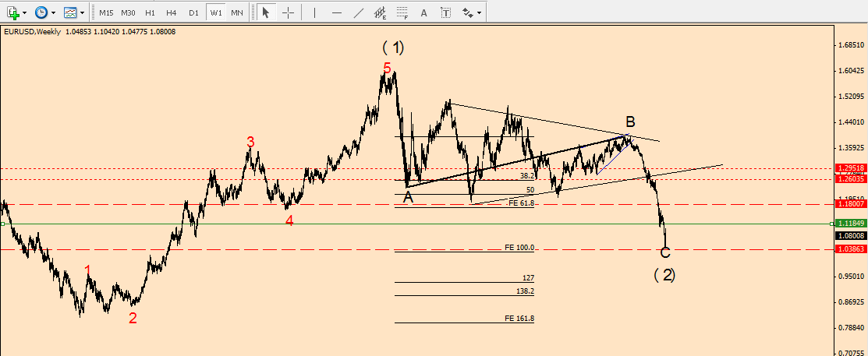Select the H4 timeframe button
Viewport: 868px width, 356px height.
[x=171, y=12]
